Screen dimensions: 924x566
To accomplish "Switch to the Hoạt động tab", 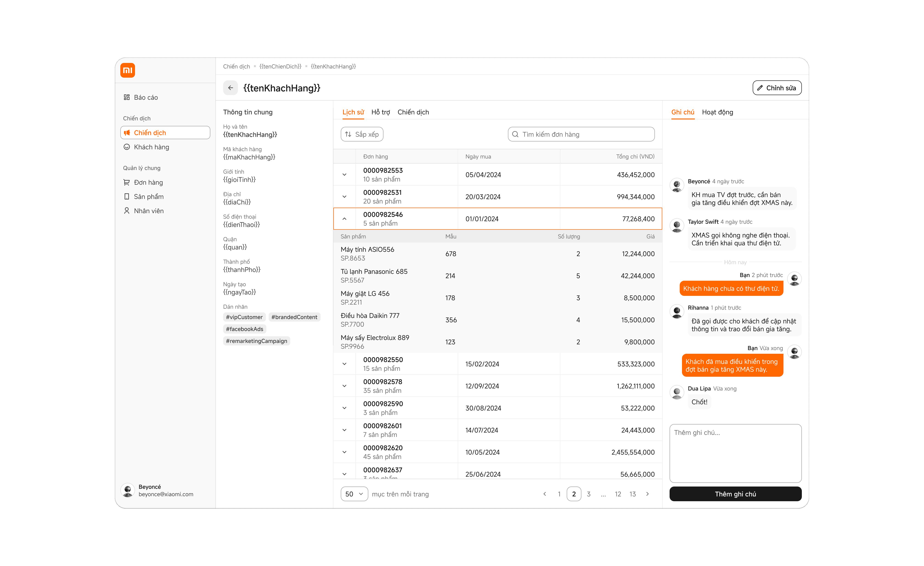I will click(717, 112).
